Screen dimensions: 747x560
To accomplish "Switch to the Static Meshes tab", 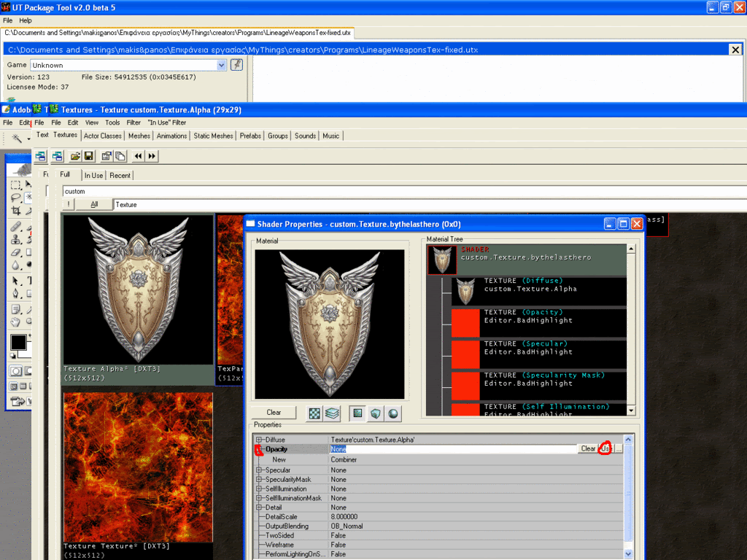I will tap(214, 136).
